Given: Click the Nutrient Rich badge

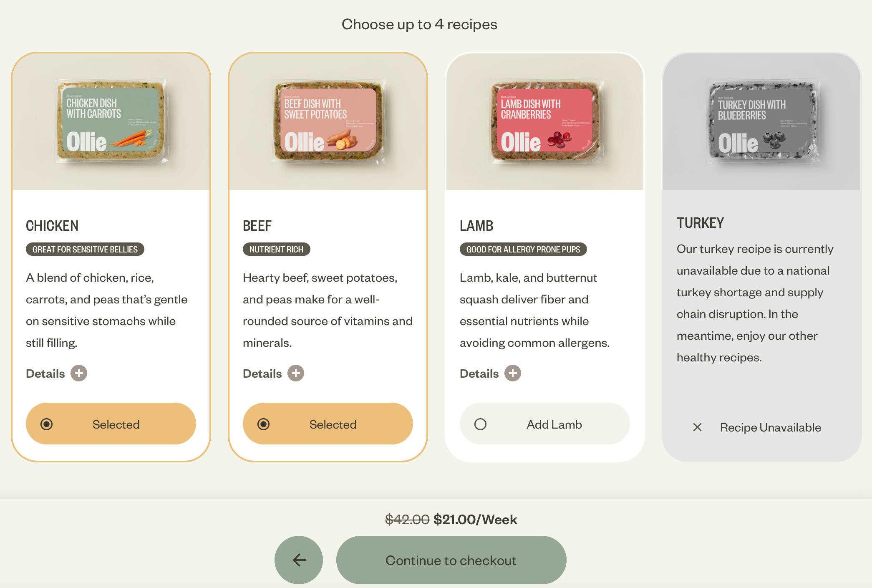Looking at the screenshot, I should click(x=276, y=249).
